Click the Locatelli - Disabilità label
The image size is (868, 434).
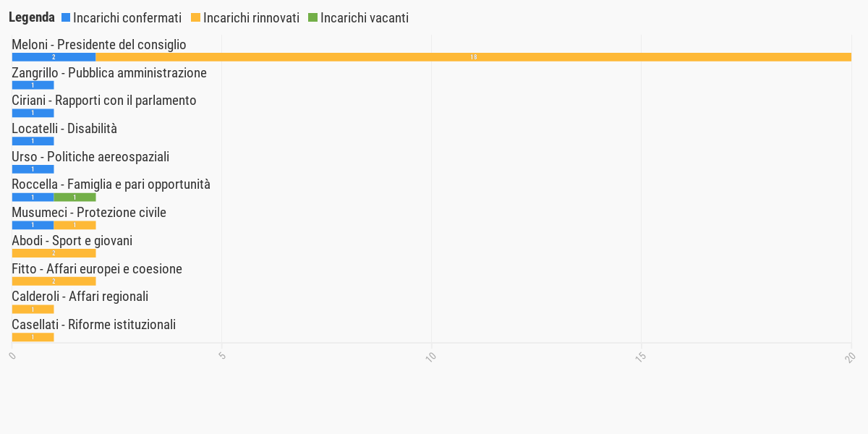coord(64,129)
